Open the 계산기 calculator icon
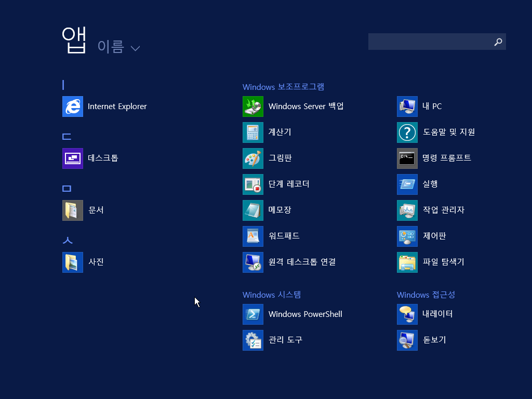Screen dimensions: 532x399 [x=253, y=132]
